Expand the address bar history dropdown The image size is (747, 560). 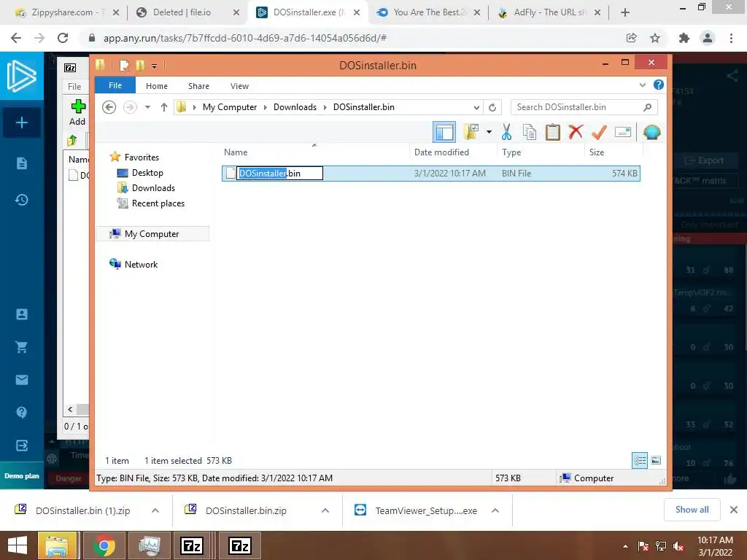pos(476,108)
